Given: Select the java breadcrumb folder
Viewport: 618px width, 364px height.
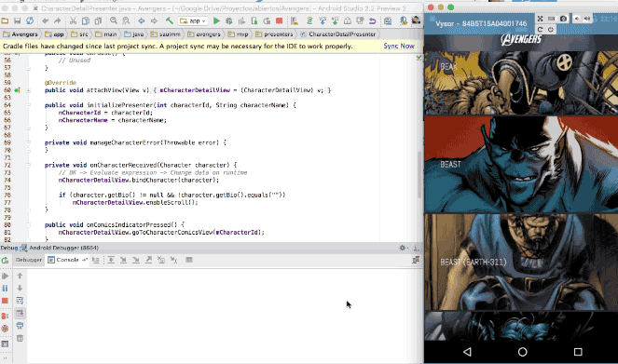Looking at the screenshot, I should pos(134,34).
